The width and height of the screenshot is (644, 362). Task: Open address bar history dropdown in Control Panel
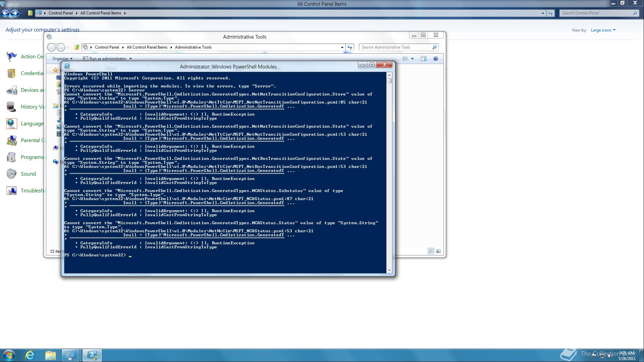click(x=543, y=13)
